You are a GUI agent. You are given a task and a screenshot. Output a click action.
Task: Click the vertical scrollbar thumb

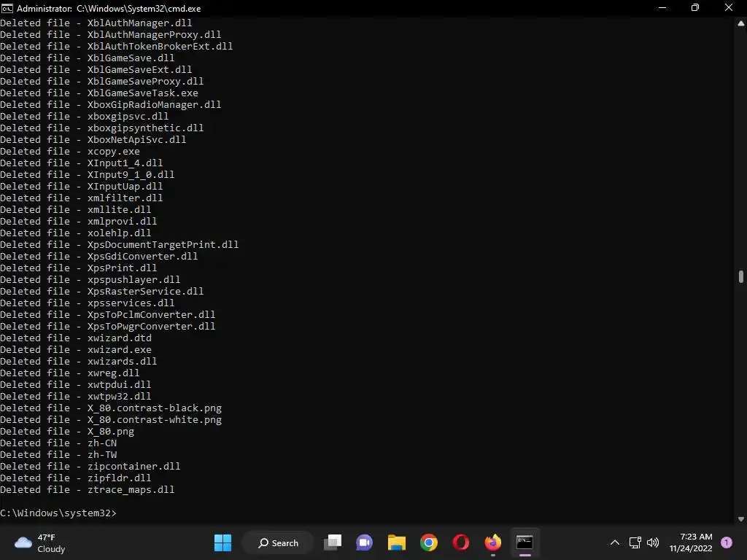tap(741, 276)
